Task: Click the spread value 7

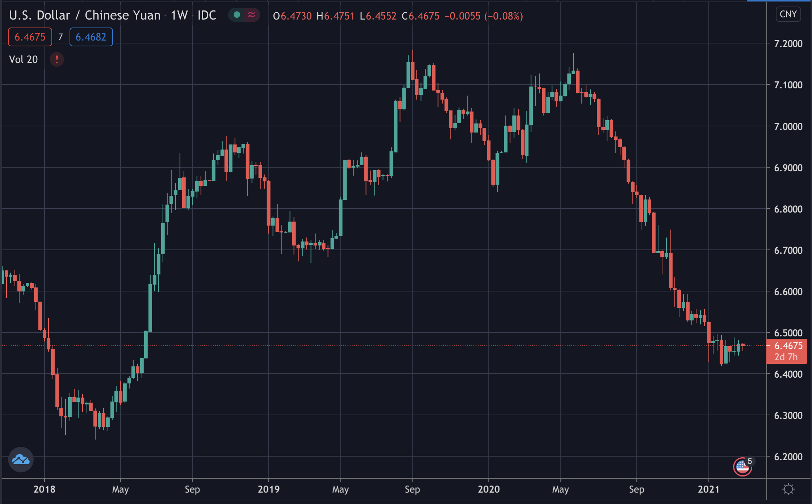Action: click(60, 37)
